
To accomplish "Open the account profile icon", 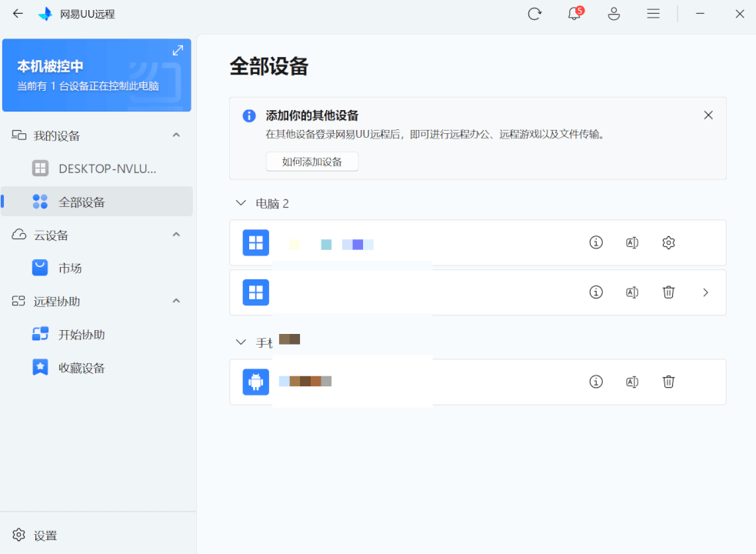I will tap(614, 13).
